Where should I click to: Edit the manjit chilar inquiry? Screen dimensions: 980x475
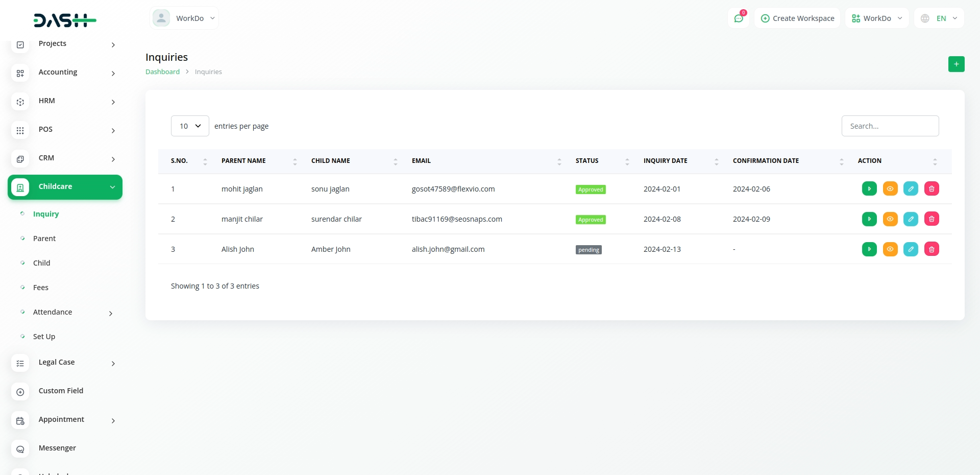pos(911,219)
